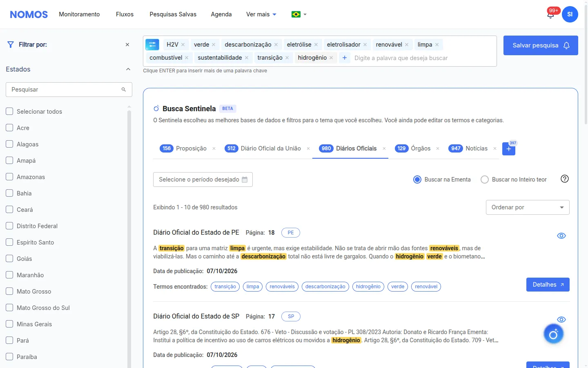Image resolution: width=588 pixels, height=368 pixels.
Task: Open the period date picker
Action: (x=203, y=180)
